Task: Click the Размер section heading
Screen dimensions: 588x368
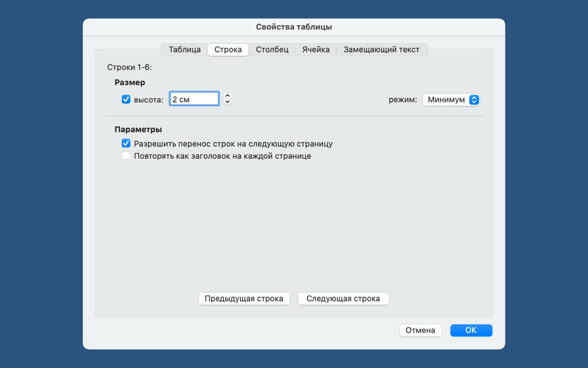Action: 130,83
